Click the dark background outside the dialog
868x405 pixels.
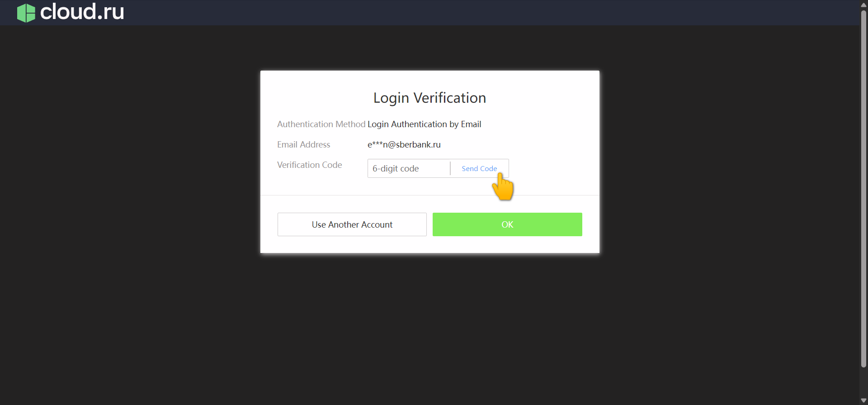[x=136, y=226]
